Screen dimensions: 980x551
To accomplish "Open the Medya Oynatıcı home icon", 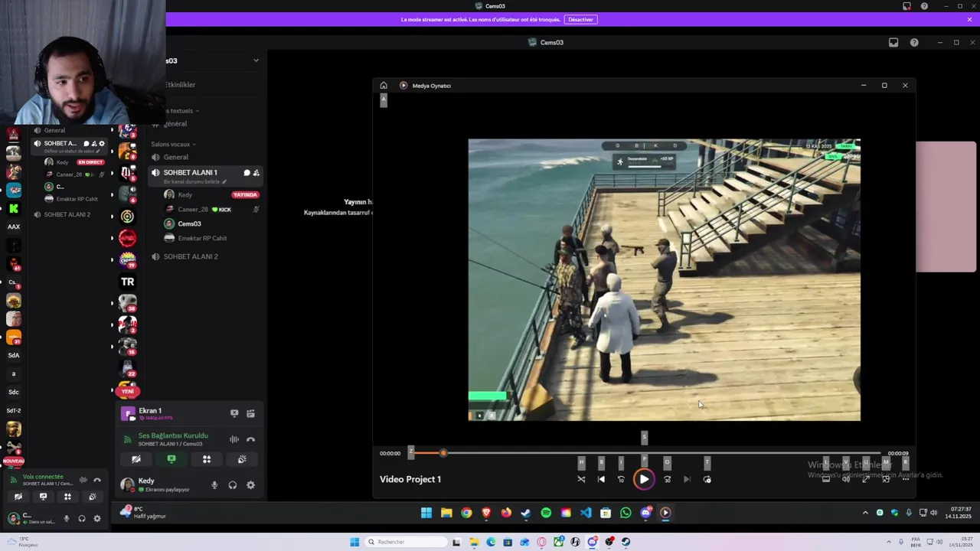I will [384, 86].
